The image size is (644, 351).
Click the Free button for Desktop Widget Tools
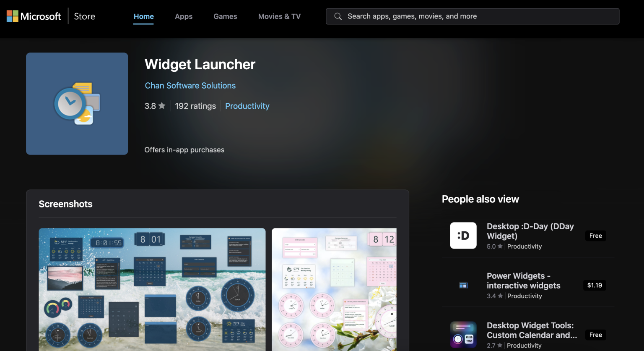[595, 335]
